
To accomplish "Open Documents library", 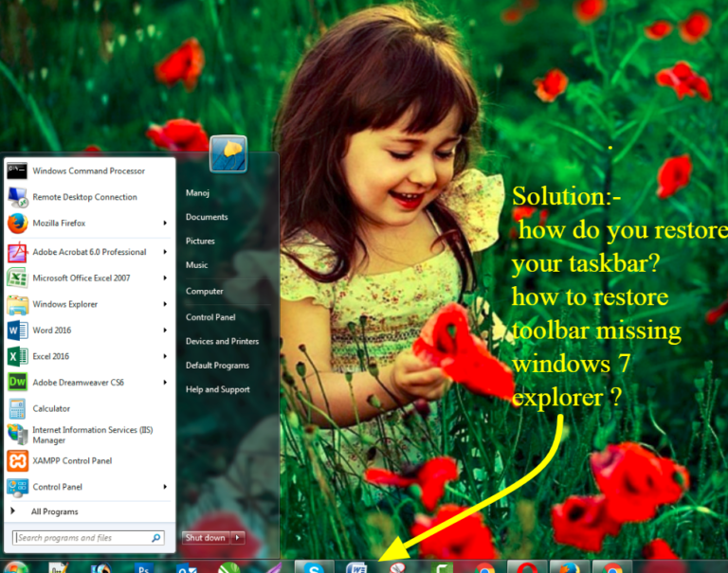I will coord(207,217).
